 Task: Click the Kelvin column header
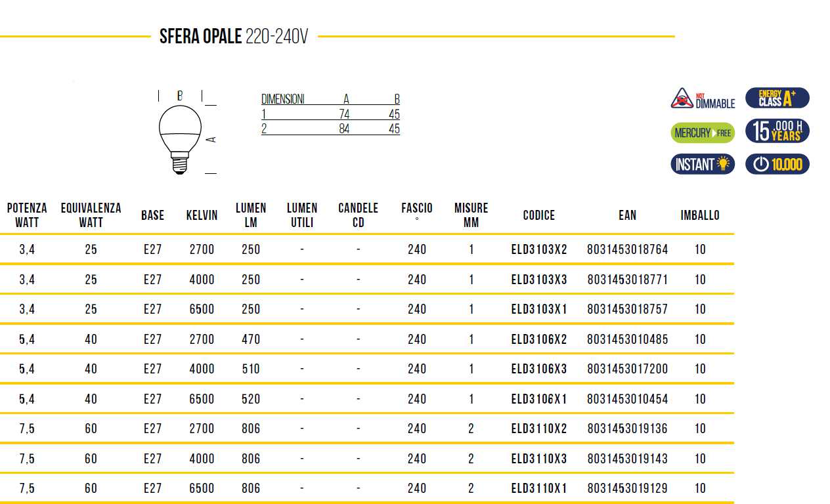(202, 215)
